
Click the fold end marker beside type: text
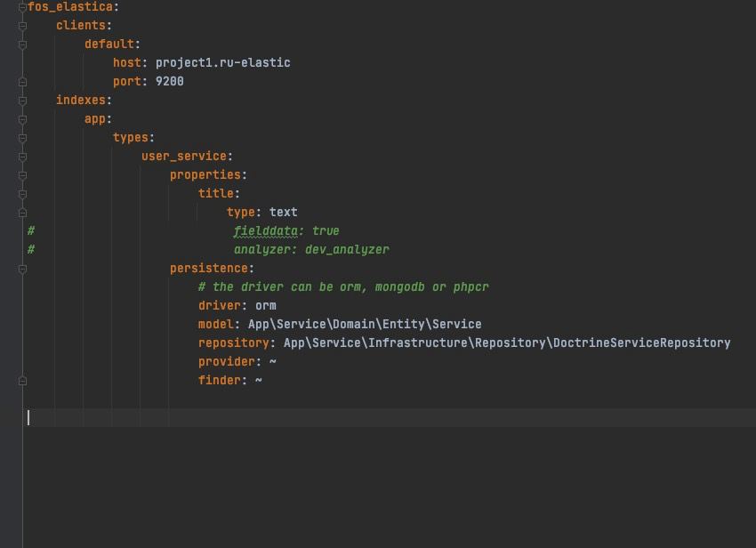(22, 213)
